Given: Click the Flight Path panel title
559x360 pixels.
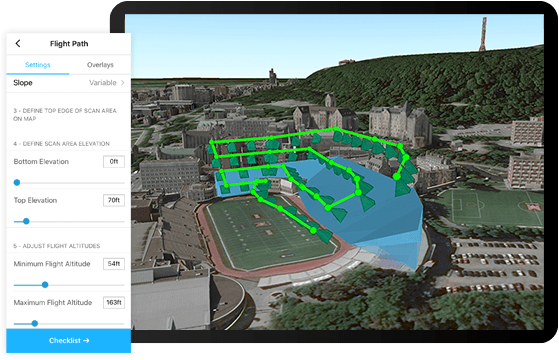Looking at the screenshot, I should coord(69,44).
